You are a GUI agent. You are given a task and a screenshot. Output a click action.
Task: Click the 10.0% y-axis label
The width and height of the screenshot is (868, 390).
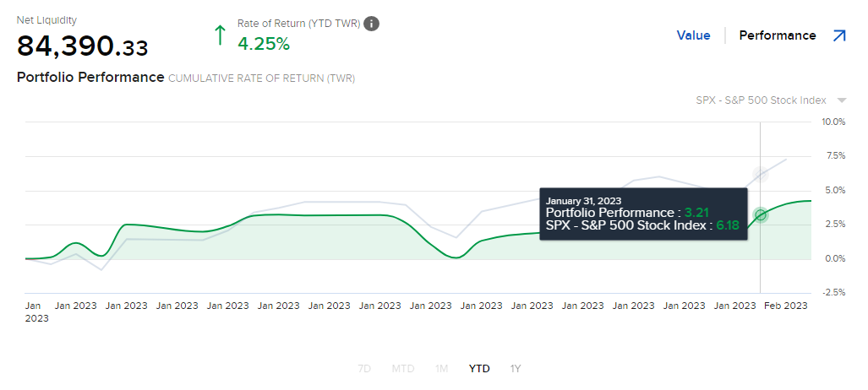point(833,122)
